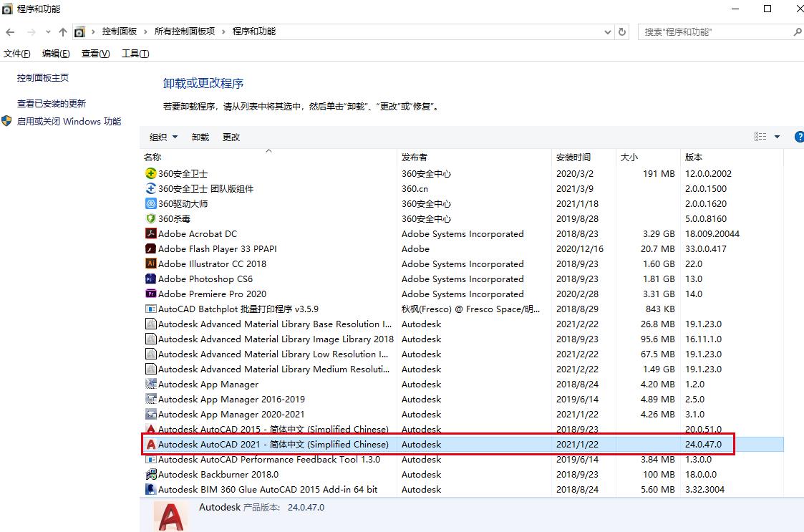804x532 pixels.
Task: Sort by the 安装时间 column header
Action: point(584,157)
